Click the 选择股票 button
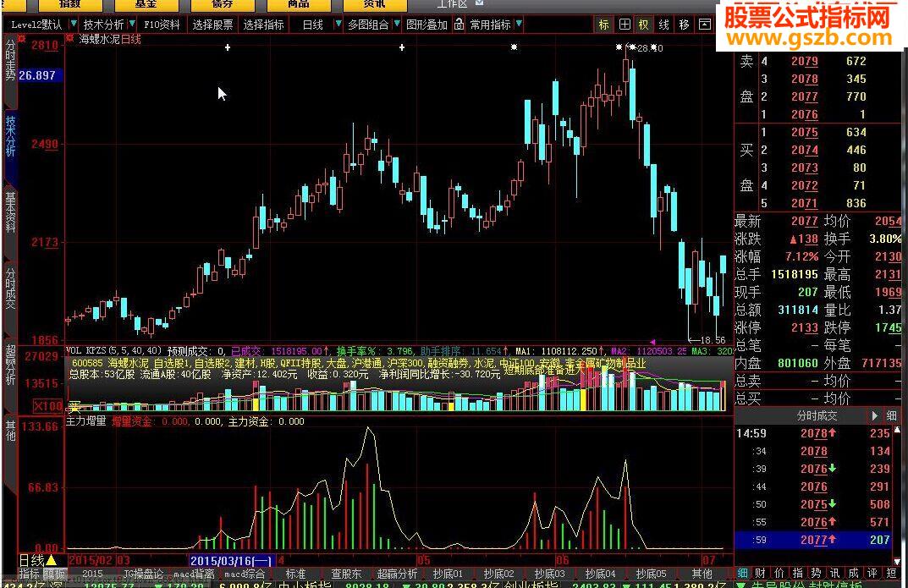The height and width of the screenshot is (588, 908). coord(212,25)
